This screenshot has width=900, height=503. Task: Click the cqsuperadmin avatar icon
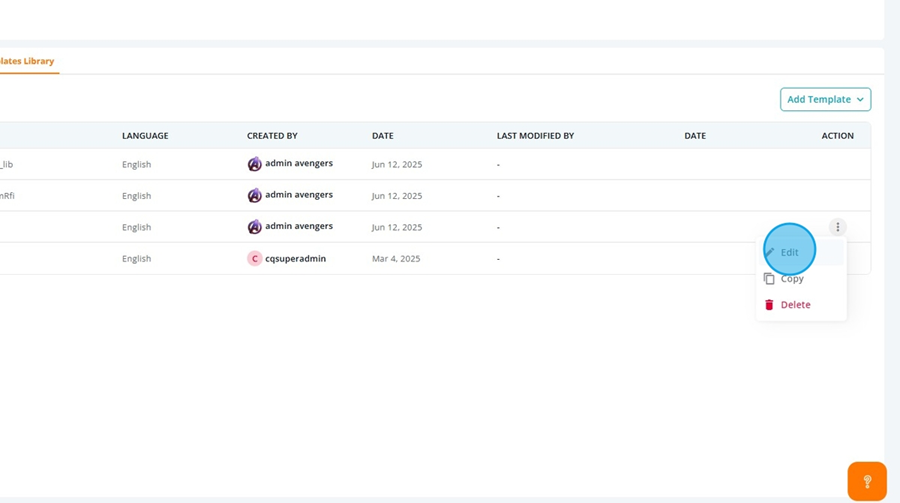point(254,258)
